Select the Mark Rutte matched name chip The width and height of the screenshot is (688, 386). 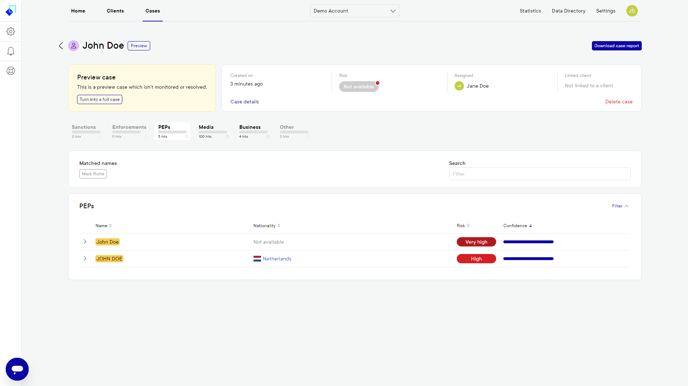click(93, 174)
